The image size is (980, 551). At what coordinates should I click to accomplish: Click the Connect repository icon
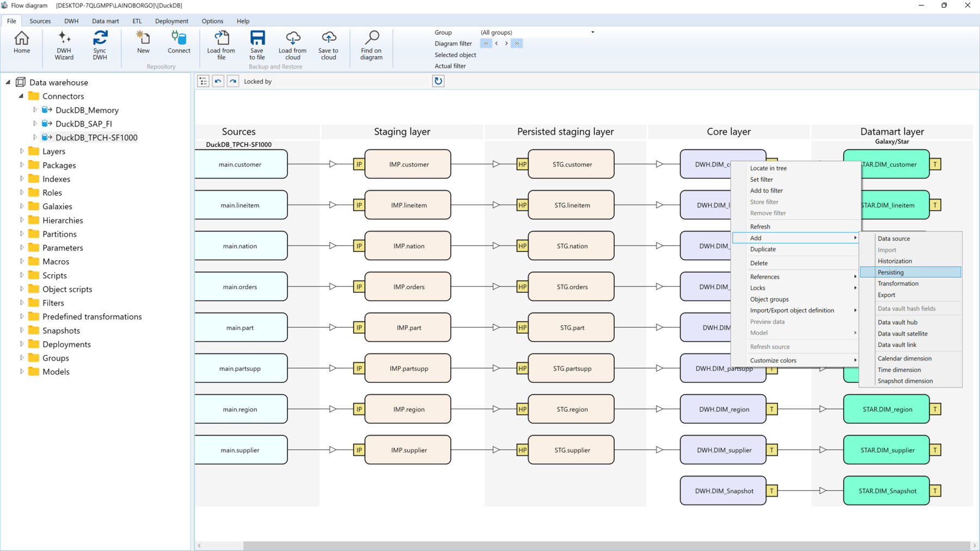click(x=179, y=42)
